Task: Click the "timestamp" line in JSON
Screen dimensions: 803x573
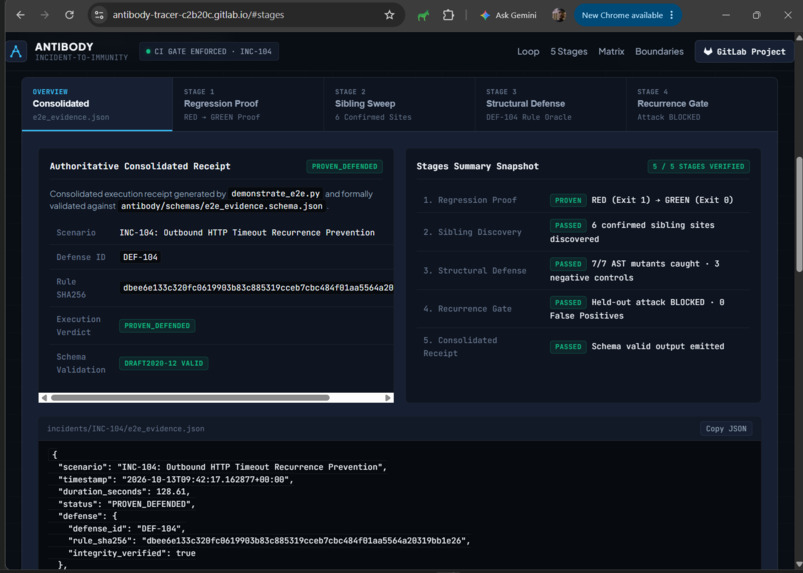Action: (176, 479)
